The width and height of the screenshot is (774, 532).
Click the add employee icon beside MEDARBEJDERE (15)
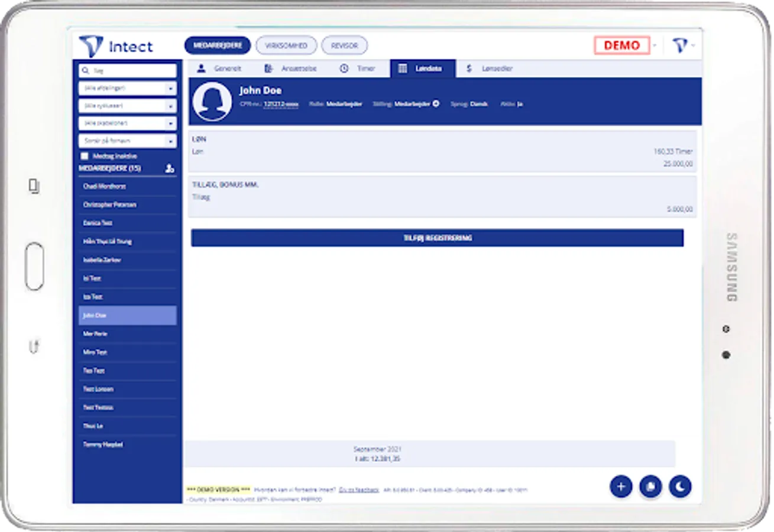170,168
